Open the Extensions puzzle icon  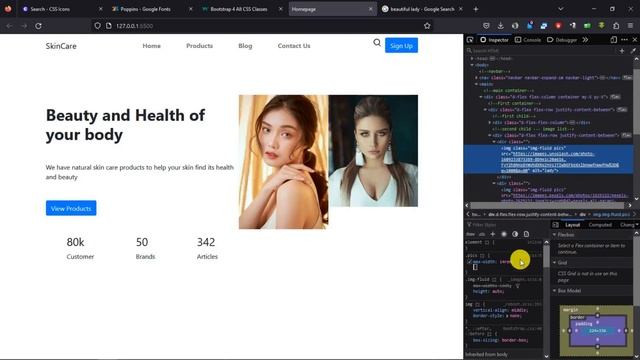616,26
